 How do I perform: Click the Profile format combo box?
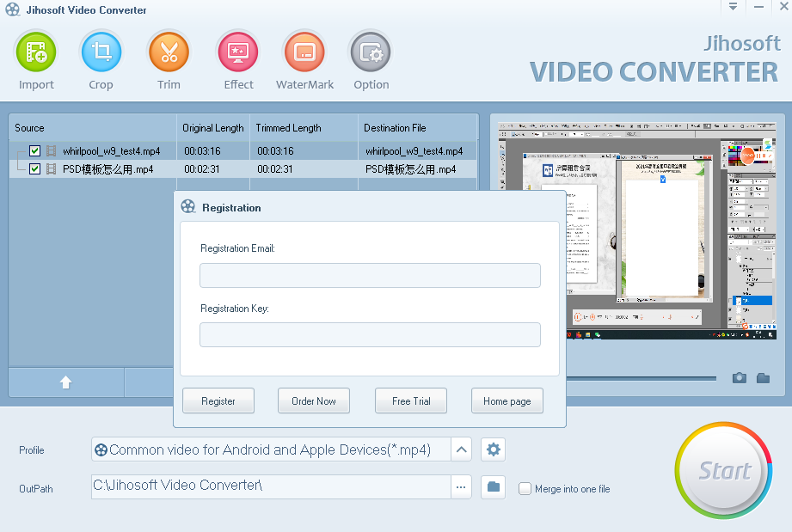[x=271, y=449]
